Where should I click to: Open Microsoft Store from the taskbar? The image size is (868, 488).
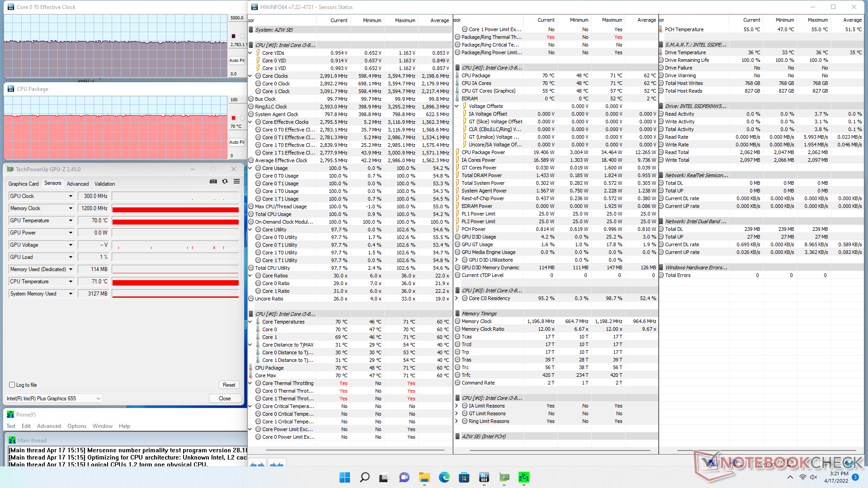(x=464, y=478)
